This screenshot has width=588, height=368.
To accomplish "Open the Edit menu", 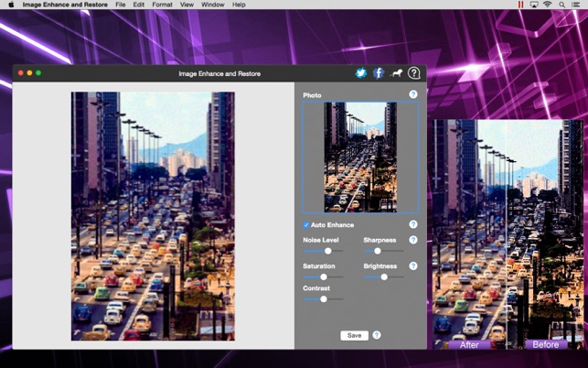I will tap(138, 5).
